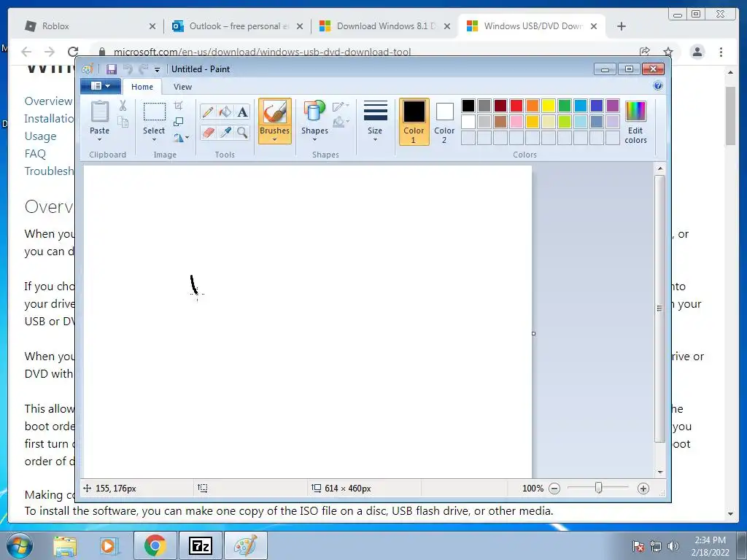Click the rectangular Select tool icon
Image resolution: width=747 pixels, height=560 pixels.
click(155, 112)
